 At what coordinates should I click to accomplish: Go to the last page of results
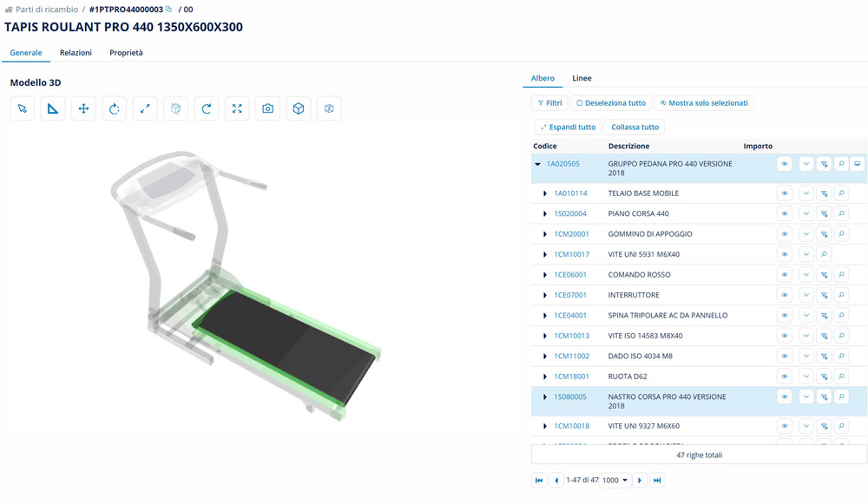pyautogui.click(x=657, y=481)
